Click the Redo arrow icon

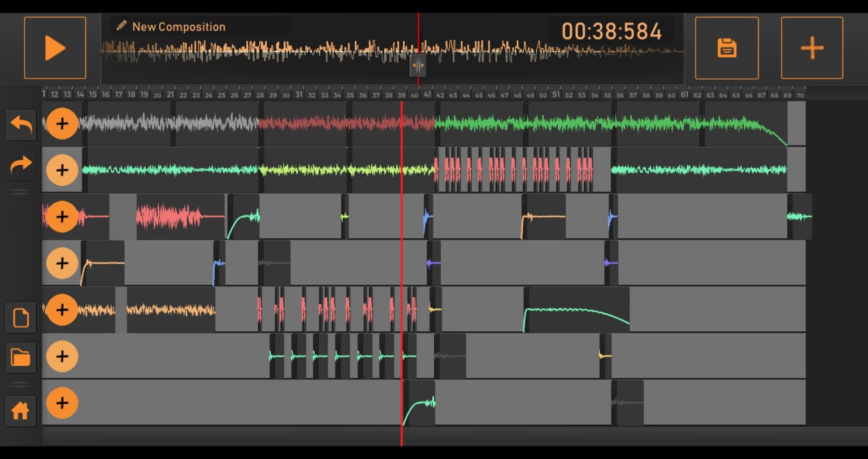20,165
